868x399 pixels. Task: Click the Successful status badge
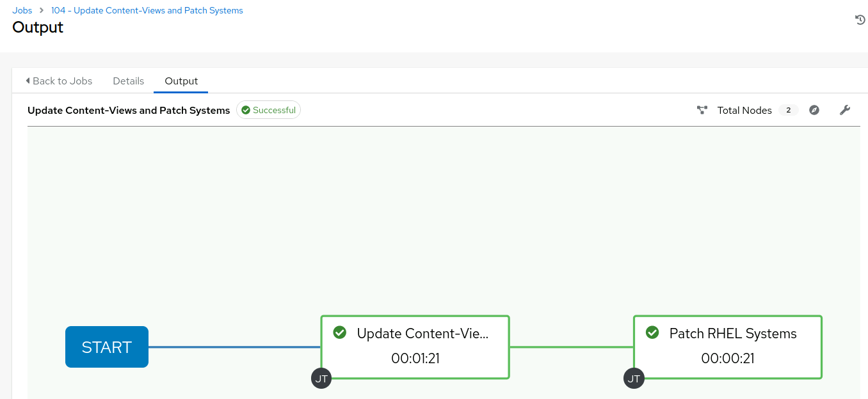click(268, 110)
